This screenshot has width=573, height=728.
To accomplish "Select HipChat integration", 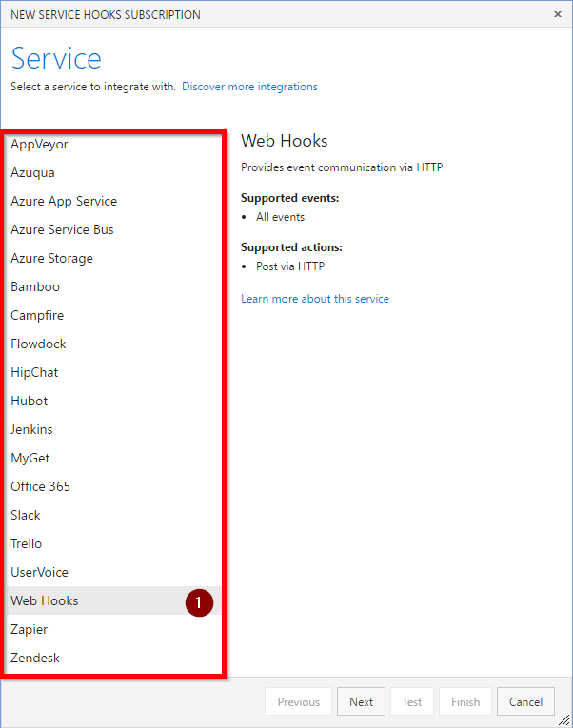I will pos(114,372).
